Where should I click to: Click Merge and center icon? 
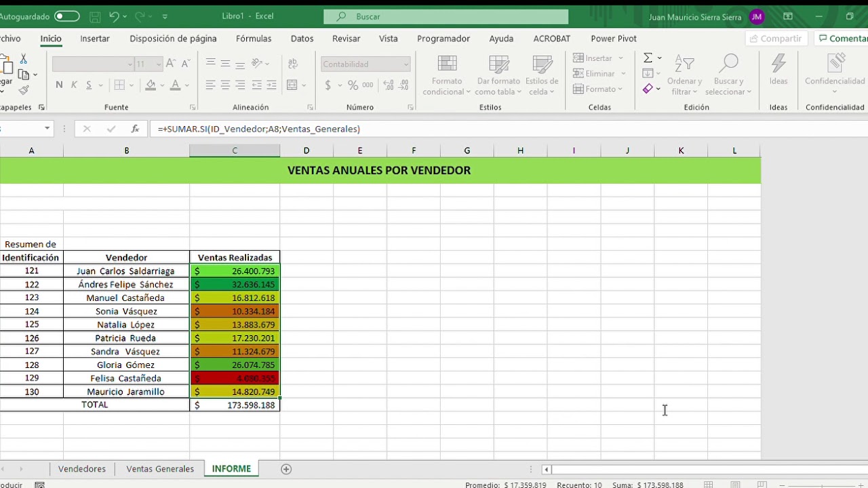[292, 85]
